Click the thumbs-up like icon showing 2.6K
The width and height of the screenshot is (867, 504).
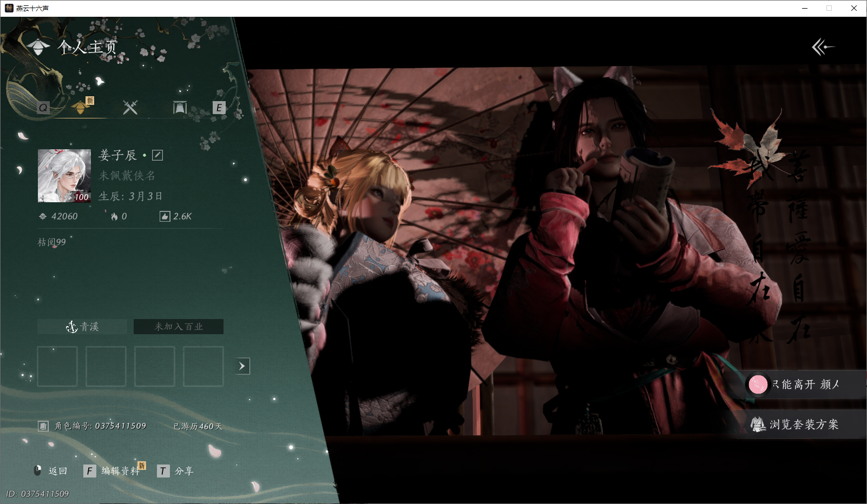(x=165, y=217)
